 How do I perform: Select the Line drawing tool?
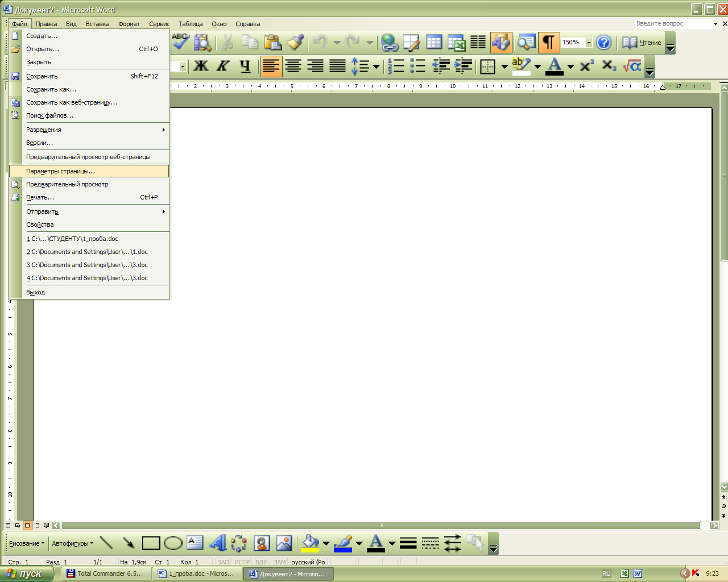106,543
